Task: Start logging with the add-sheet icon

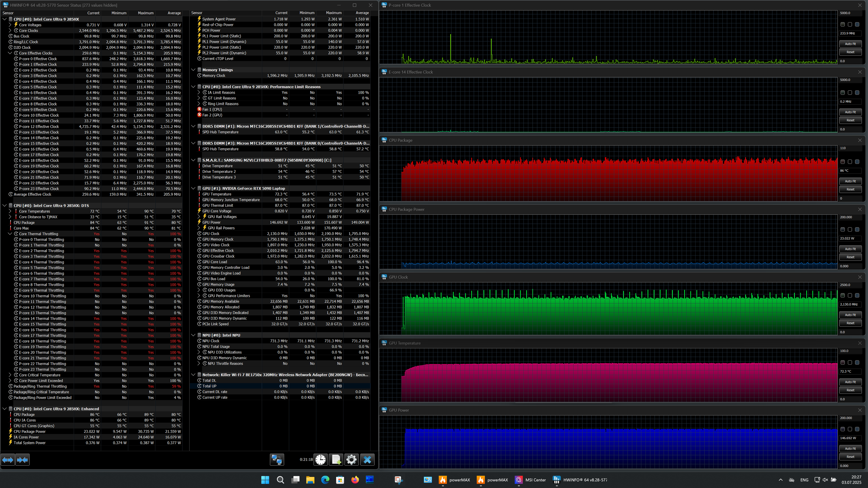Action: click(336, 459)
